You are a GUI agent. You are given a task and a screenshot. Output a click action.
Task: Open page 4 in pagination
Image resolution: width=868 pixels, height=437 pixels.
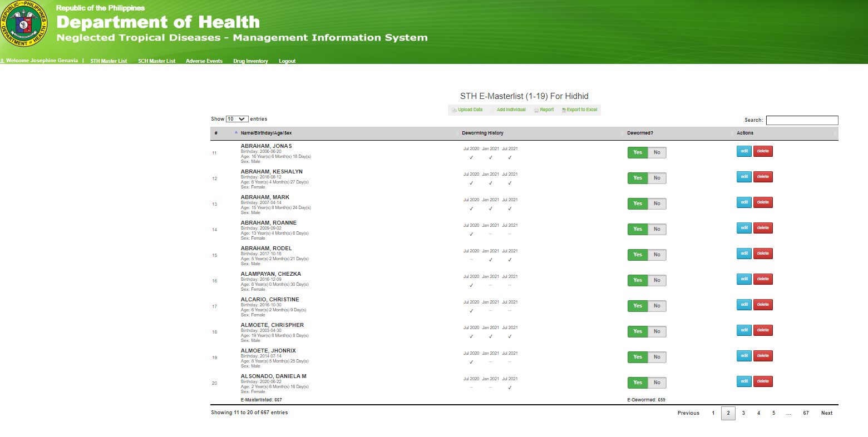point(758,413)
